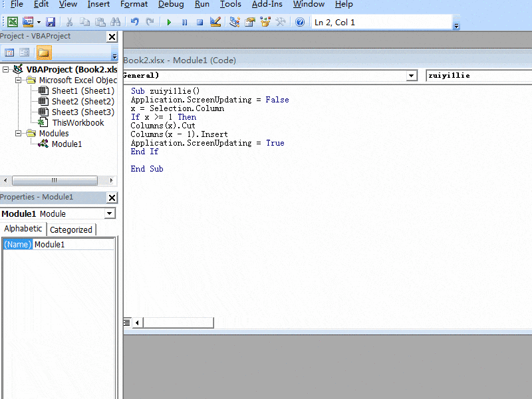The width and height of the screenshot is (532, 399).
Task: Click the Run Sub green play icon
Action: tap(169, 22)
